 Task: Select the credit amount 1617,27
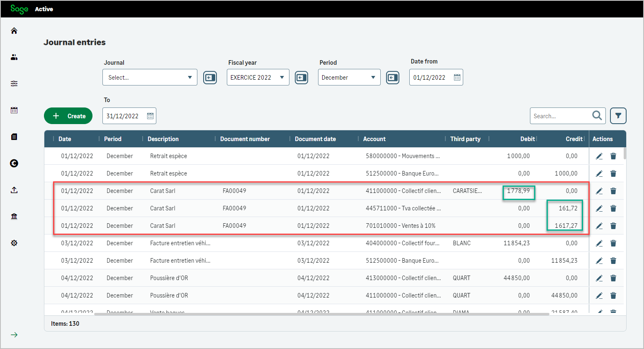pyautogui.click(x=566, y=226)
